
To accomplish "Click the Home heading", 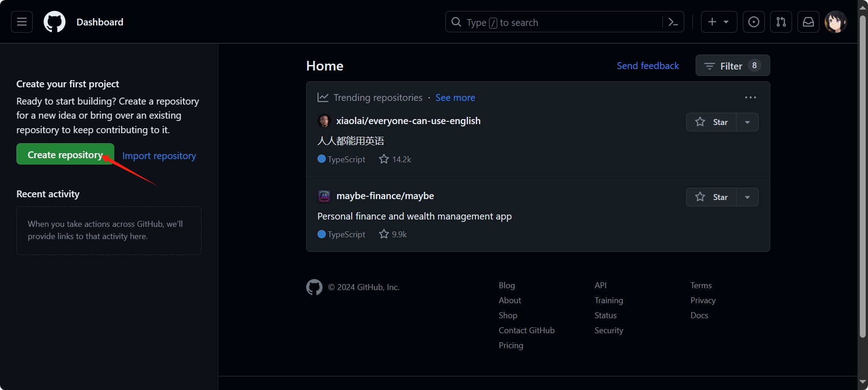I will [x=325, y=66].
